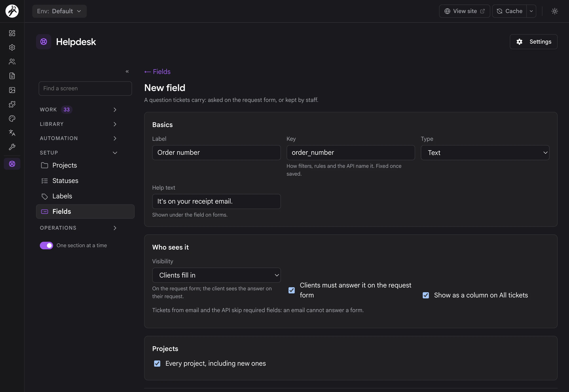Click the Cache refresh icon
The image size is (569, 392).
pyautogui.click(x=500, y=11)
